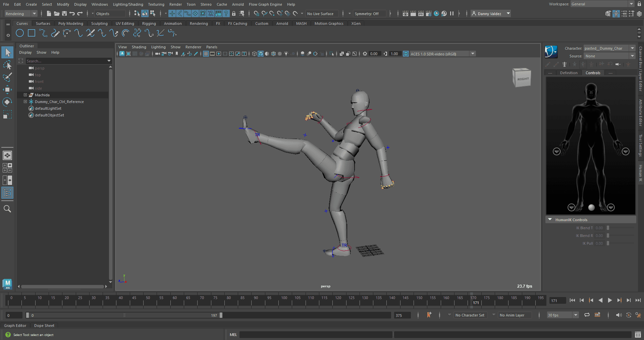Toggle Pause Viewport 2.0 button
Viewport: 644px width, 340px height.
click(x=452, y=13)
